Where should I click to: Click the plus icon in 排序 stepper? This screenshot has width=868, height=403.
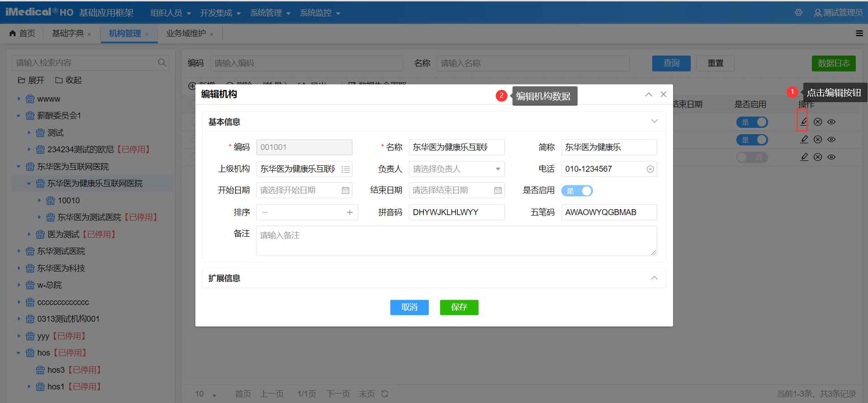[350, 212]
